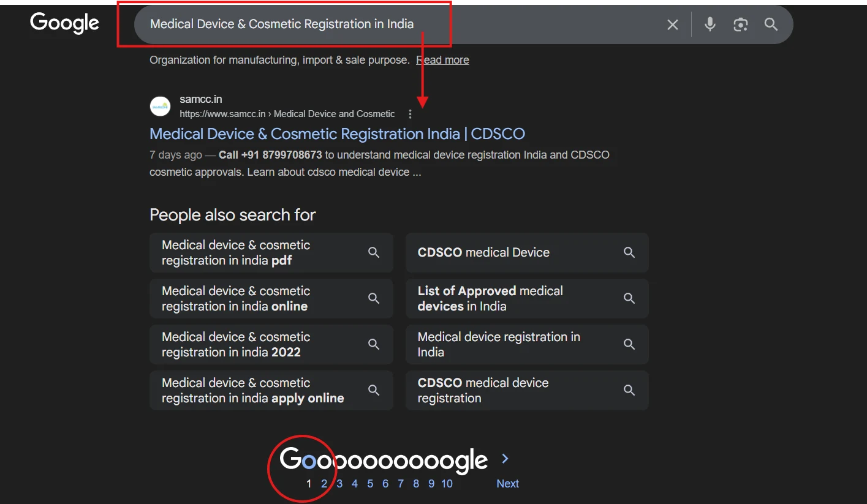
Task: Jump to results page 5
Action: tap(370, 484)
